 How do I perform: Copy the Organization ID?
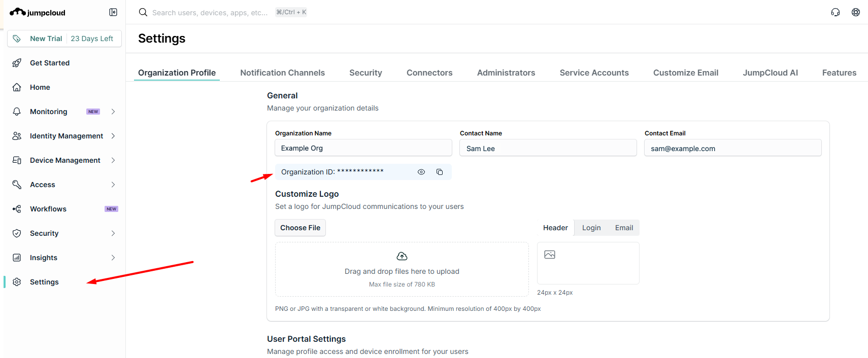pyautogui.click(x=440, y=172)
